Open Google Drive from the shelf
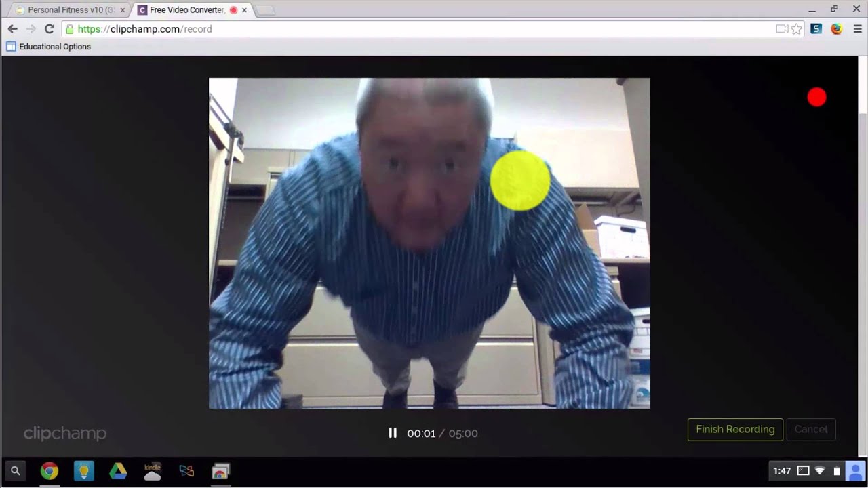The width and height of the screenshot is (868, 488). (118, 471)
